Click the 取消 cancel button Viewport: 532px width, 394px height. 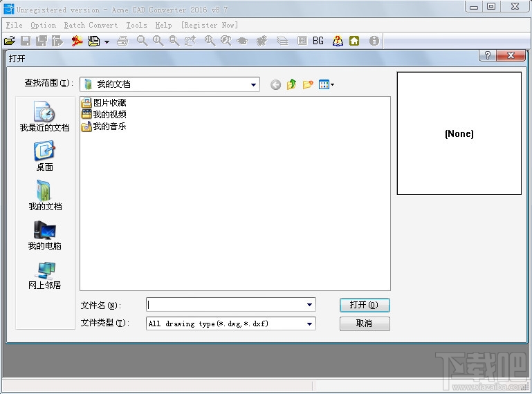click(x=365, y=323)
